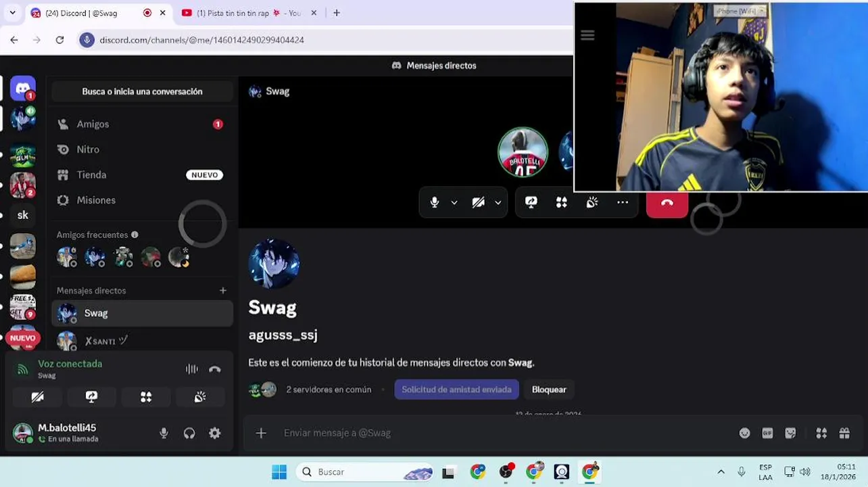Open GIF picker in message bar
The image size is (868, 487).
pyautogui.click(x=767, y=433)
